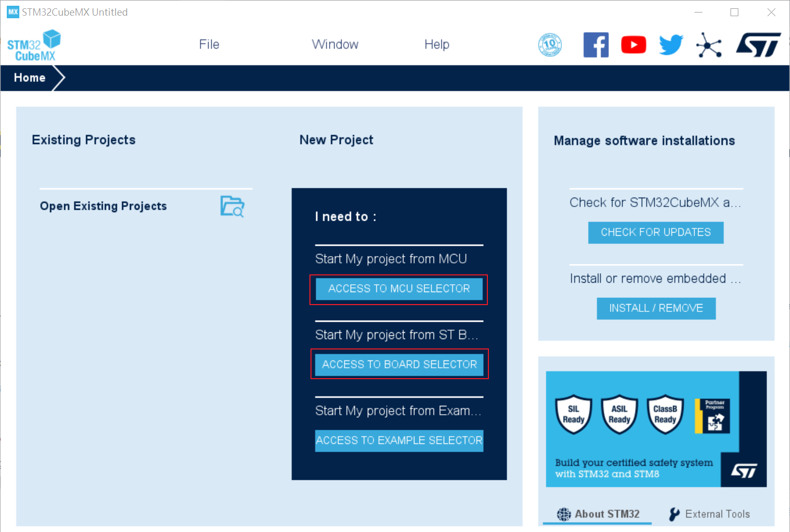Click 'Manage software installations' heading
790x532 pixels.
(644, 141)
